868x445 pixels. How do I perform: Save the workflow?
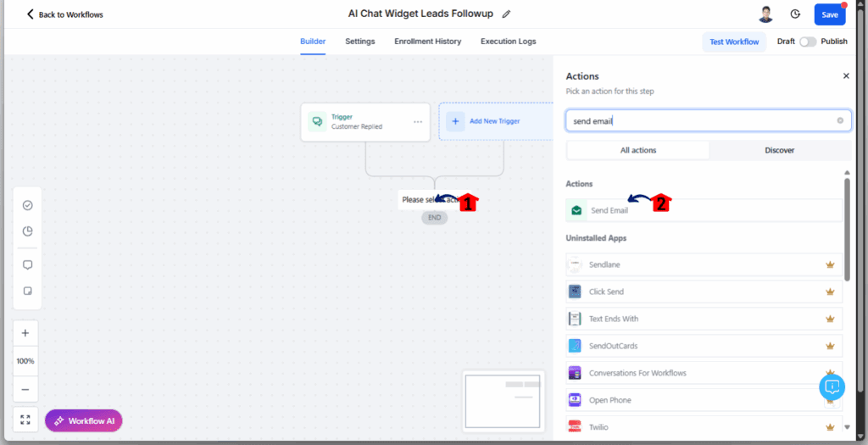tap(829, 15)
